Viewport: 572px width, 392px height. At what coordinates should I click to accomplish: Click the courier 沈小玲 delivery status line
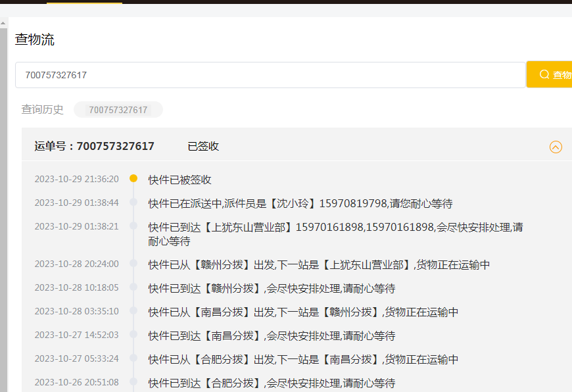(x=300, y=203)
